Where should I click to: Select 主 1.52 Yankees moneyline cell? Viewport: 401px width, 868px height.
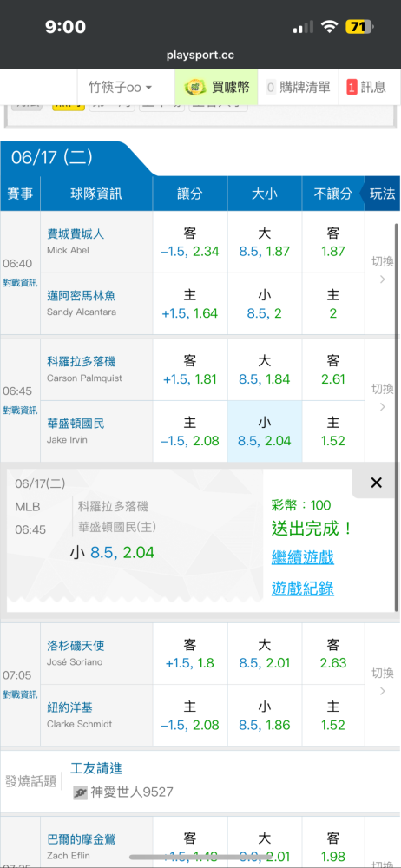[333, 716]
